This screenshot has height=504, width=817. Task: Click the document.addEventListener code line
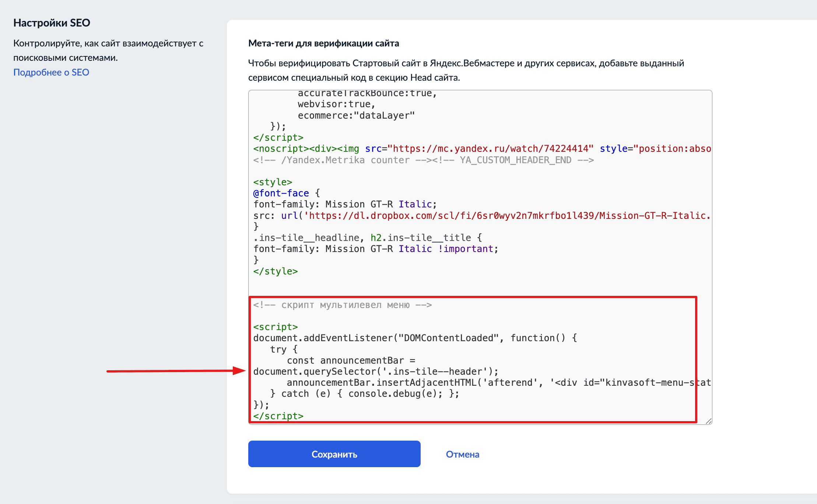pyautogui.click(x=415, y=338)
